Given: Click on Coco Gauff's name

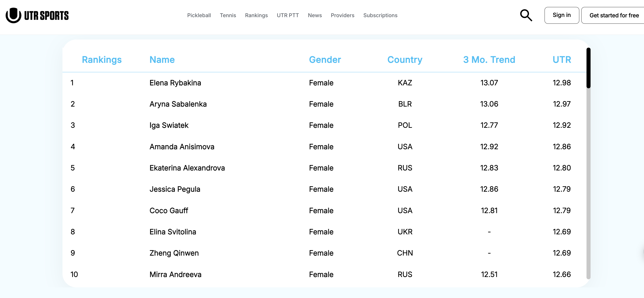Looking at the screenshot, I should tap(168, 210).
